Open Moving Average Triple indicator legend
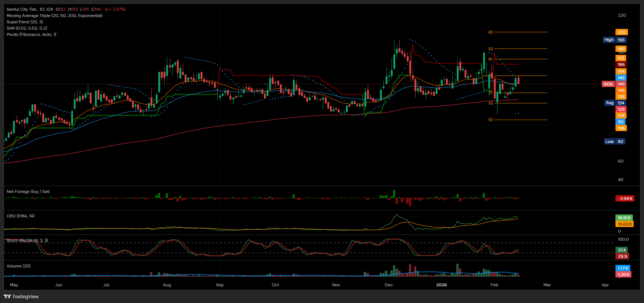Viewport: 644px width, 303px height. (54, 16)
